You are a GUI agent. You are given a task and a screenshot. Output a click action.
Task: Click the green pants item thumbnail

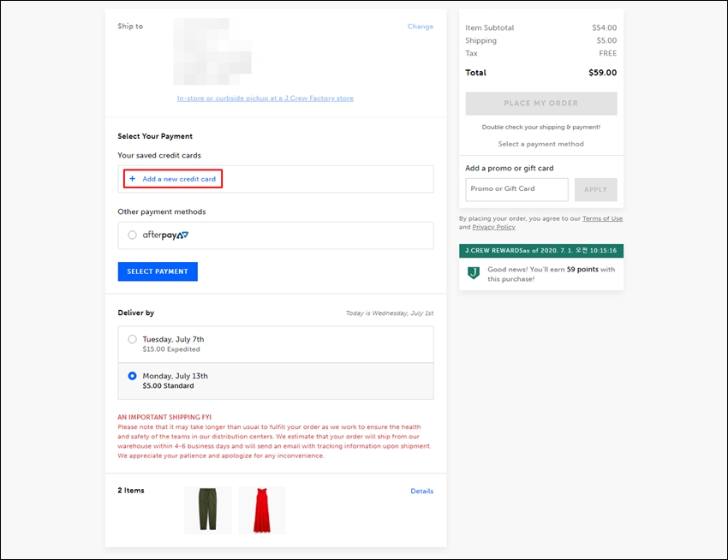click(x=207, y=509)
